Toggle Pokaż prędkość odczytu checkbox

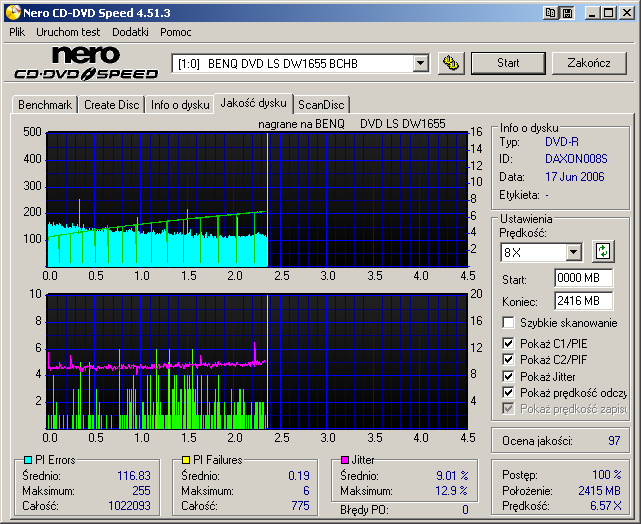[x=508, y=392]
